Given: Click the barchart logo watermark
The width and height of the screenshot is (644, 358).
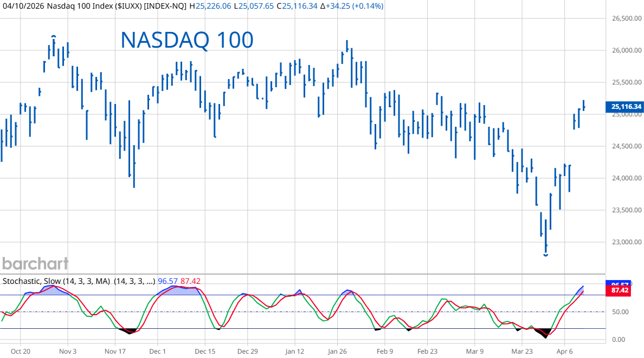Looking at the screenshot, I should 35,264.
